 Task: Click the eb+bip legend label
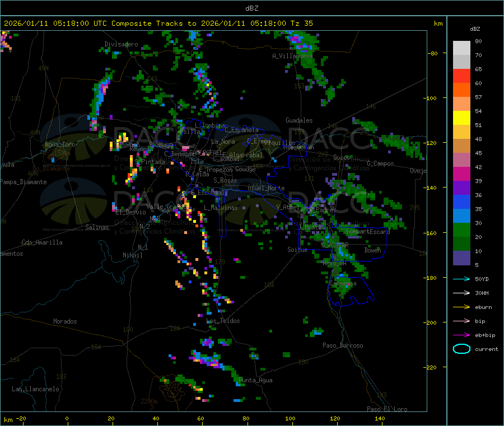pos(485,335)
